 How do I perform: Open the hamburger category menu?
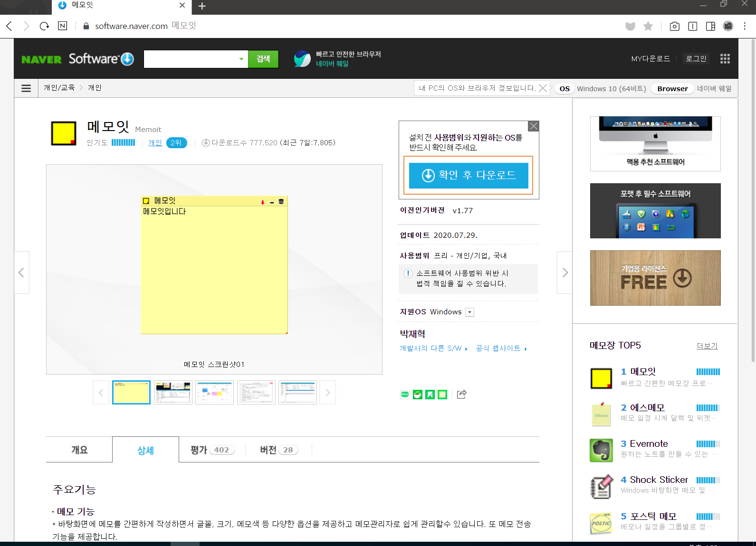(26, 88)
